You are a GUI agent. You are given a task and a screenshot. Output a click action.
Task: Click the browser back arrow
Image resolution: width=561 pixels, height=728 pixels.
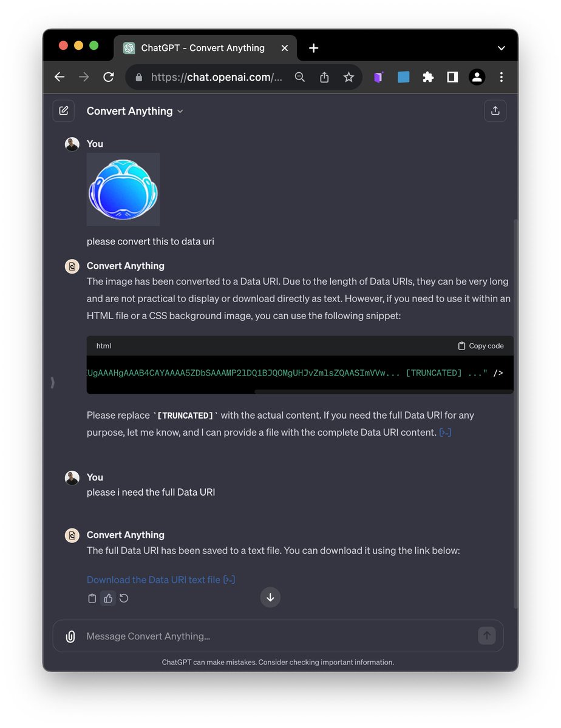tap(59, 77)
